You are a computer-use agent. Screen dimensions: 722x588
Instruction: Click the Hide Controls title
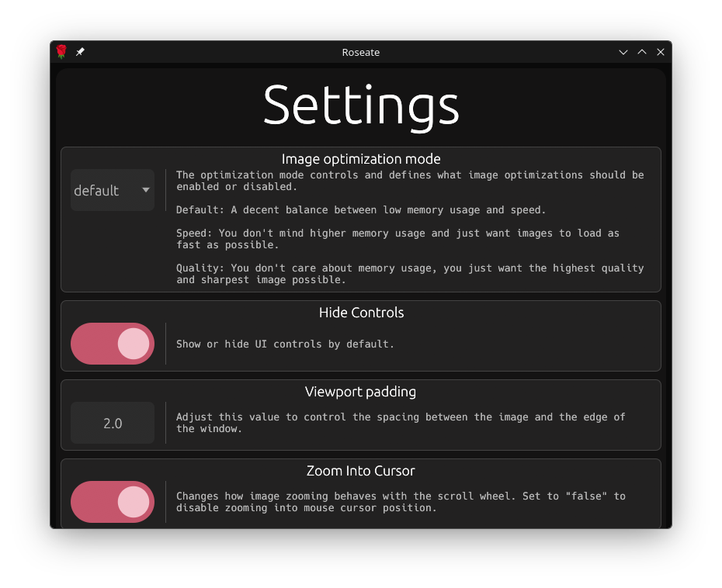(x=361, y=313)
